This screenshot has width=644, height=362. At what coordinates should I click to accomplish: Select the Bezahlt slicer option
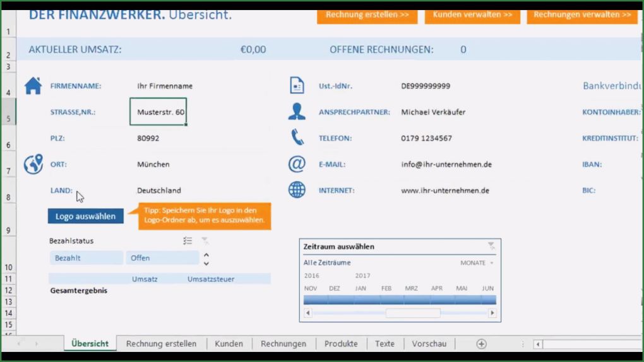86,258
